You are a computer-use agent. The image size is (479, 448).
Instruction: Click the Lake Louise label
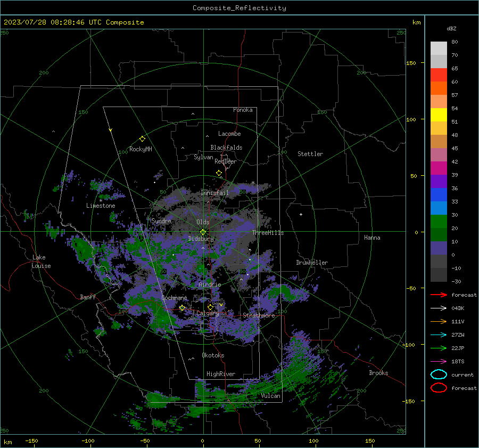click(x=41, y=262)
